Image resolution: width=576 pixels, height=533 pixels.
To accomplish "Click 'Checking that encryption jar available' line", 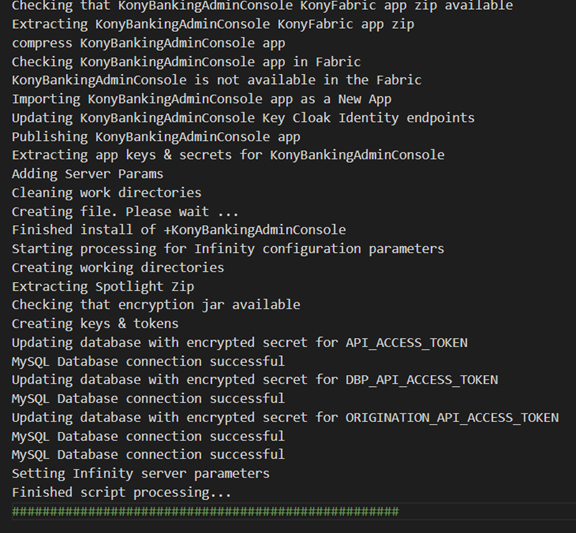I will [x=156, y=305].
